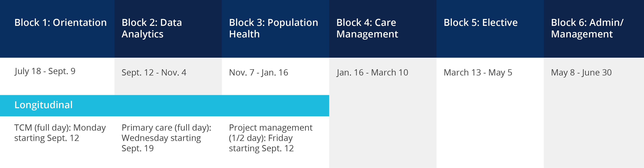Click the Longitudinal section label
The image size is (644, 168).
coord(43,105)
